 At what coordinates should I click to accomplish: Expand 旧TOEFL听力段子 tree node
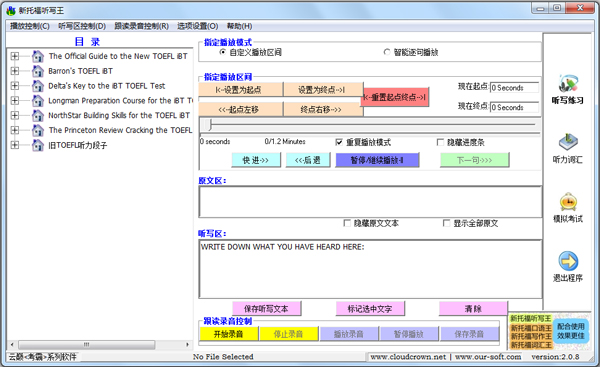click(x=15, y=145)
